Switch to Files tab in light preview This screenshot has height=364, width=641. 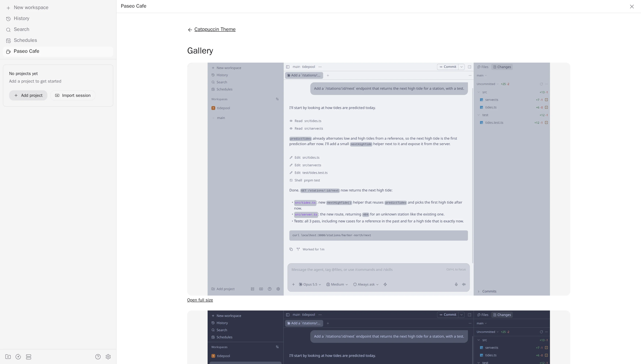pos(483,67)
